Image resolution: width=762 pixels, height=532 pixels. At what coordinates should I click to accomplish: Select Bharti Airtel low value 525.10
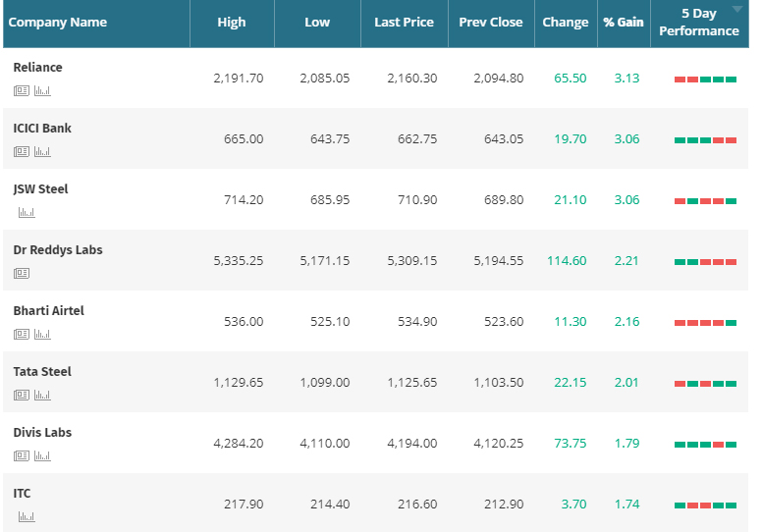(x=330, y=322)
